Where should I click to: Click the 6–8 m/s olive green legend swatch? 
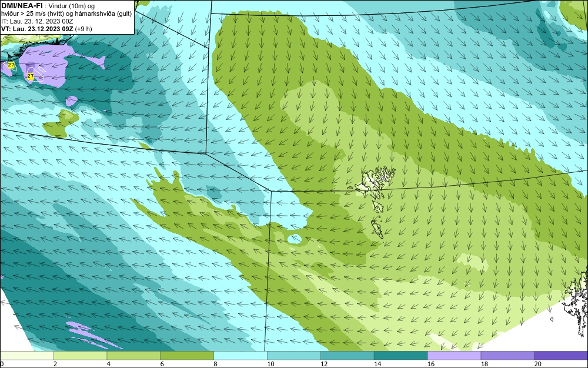tap(187, 355)
